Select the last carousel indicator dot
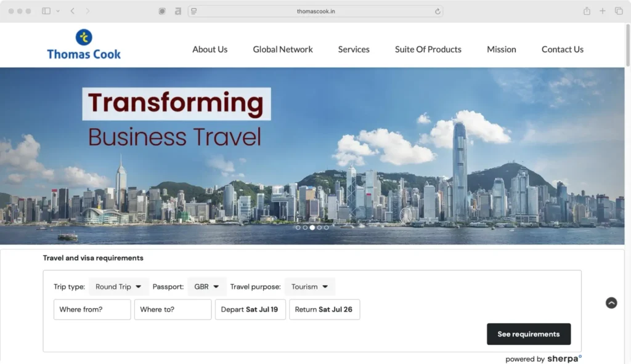 (x=326, y=227)
